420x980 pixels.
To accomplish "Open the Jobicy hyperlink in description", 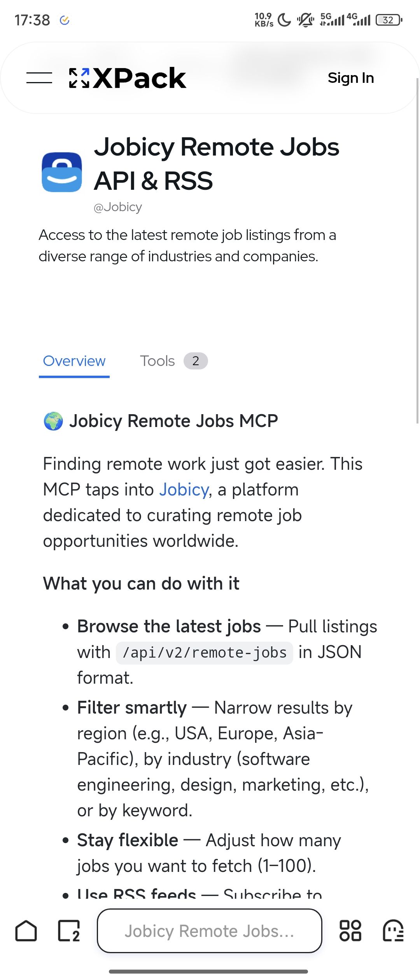I will [x=184, y=490].
